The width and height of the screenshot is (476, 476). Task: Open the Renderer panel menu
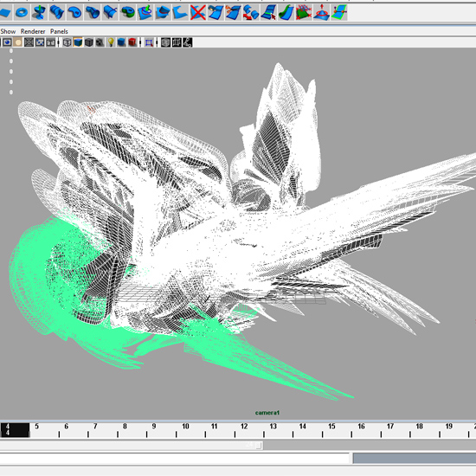[33, 31]
